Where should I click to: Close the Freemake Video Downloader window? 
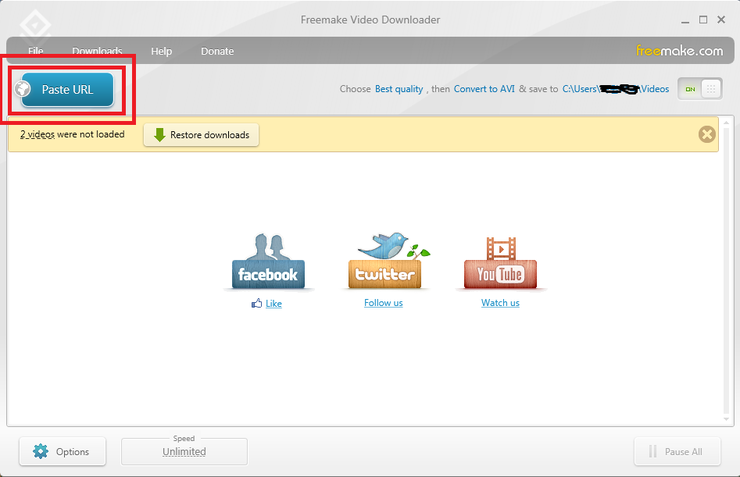click(721, 19)
